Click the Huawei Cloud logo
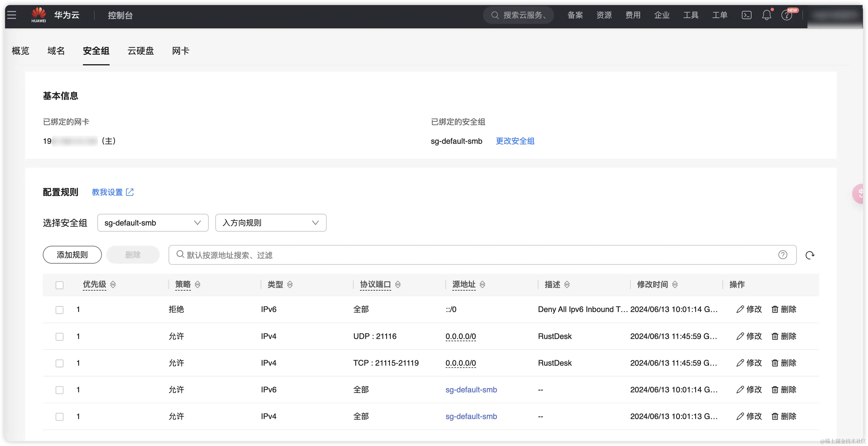This screenshot has height=446, width=868. coord(39,15)
